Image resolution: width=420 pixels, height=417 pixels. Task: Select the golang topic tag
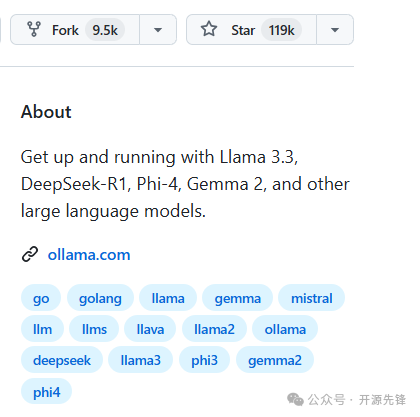(x=100, y=298)
